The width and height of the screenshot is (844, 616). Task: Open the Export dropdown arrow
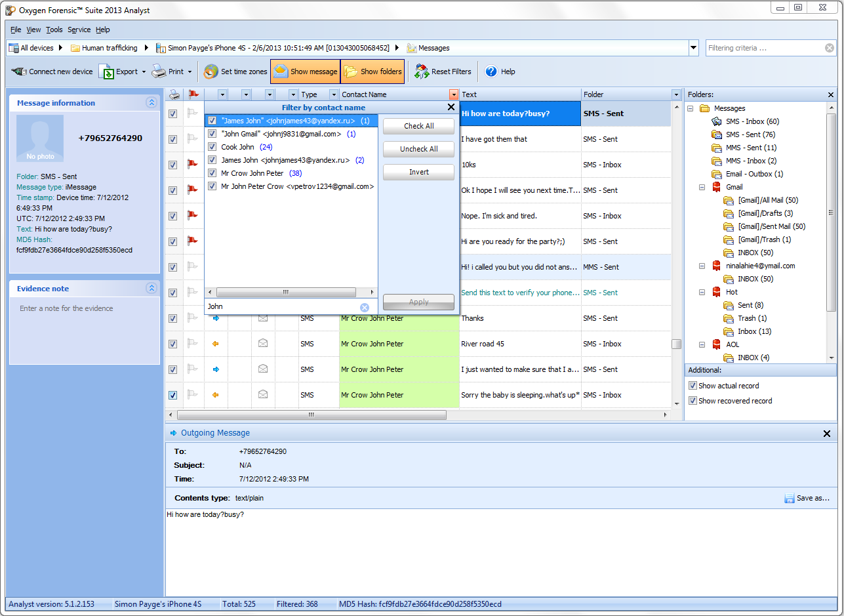(144, 72)
